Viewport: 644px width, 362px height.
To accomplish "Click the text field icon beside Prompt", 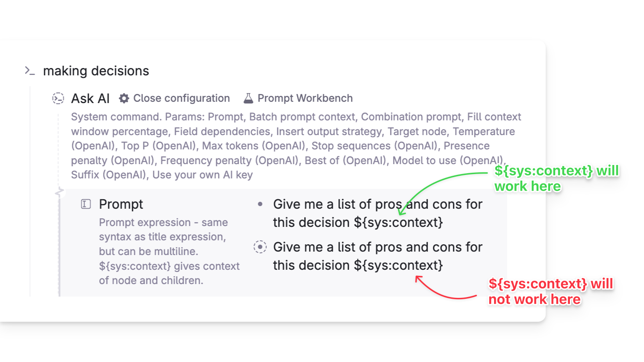I will point(86,204).
